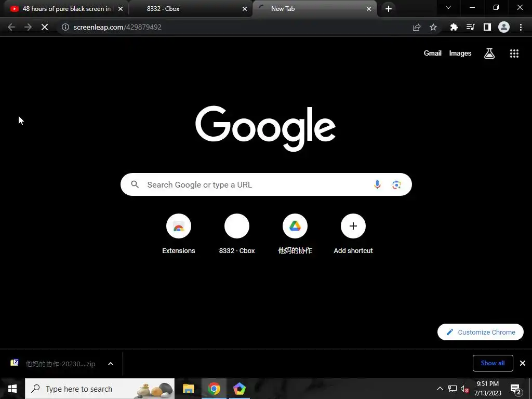Expand download item options chevron
Viewport: 532px width, 399px height.
pos(111,364)
